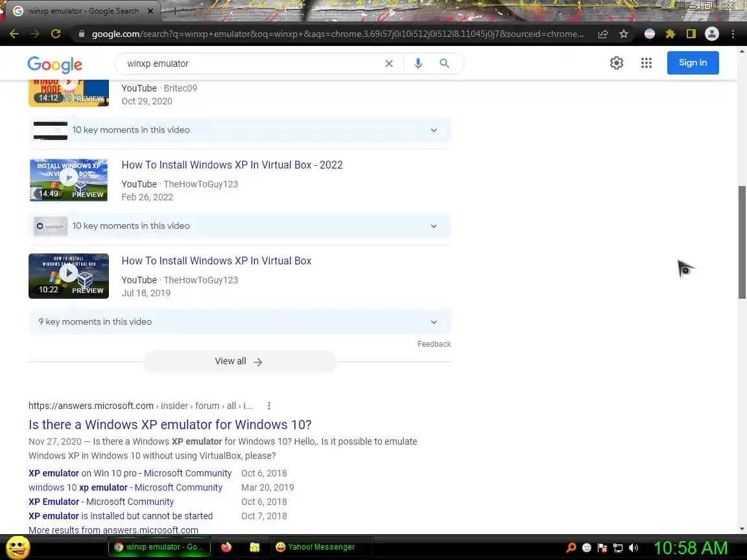
Task: Open a new tab with plus button
Action: (x=174, y=10)
